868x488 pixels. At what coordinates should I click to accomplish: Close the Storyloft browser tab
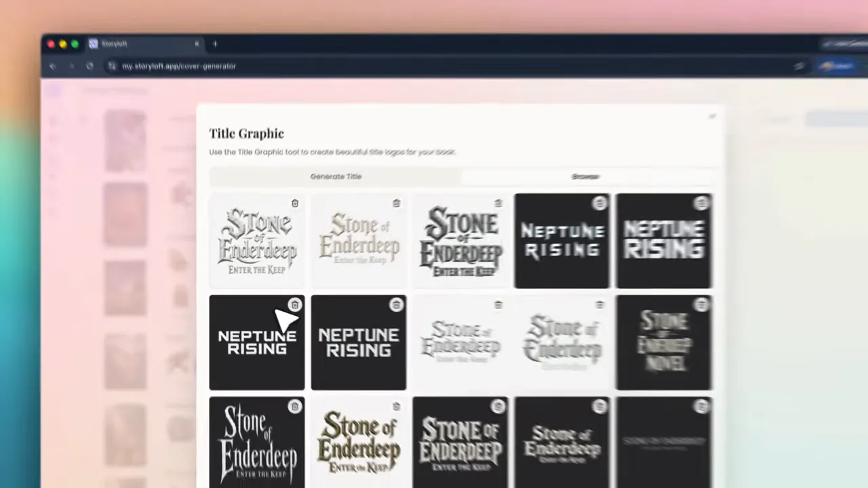click(x=197, y=44)
